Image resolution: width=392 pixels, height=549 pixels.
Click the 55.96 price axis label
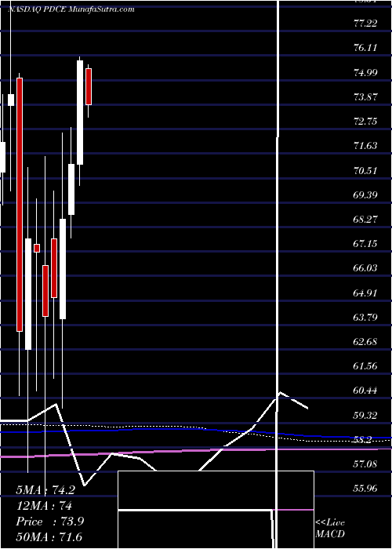(x=365, y=488)
